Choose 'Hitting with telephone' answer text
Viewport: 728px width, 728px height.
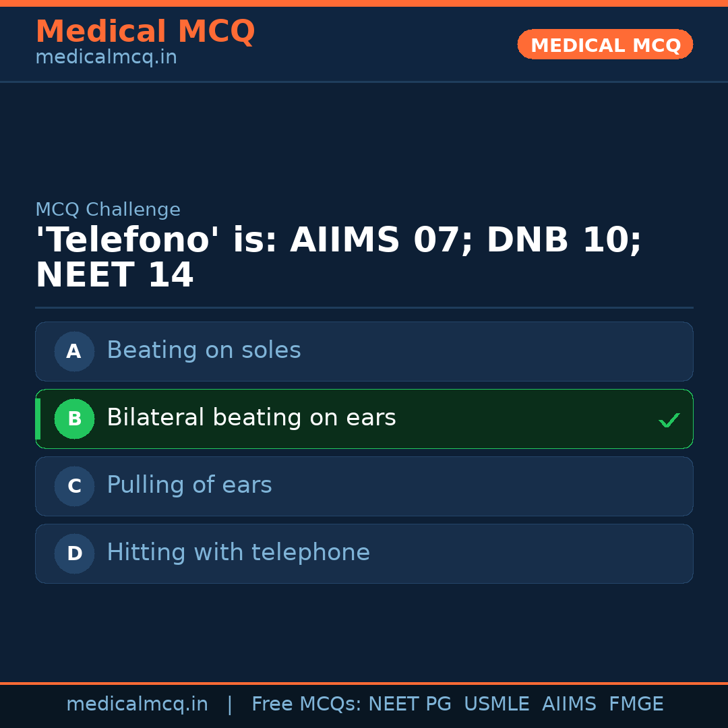[238, 553]
